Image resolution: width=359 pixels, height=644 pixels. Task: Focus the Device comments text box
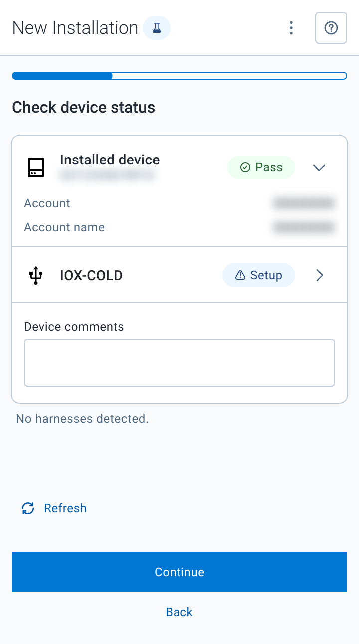click(x=179, y=363)
